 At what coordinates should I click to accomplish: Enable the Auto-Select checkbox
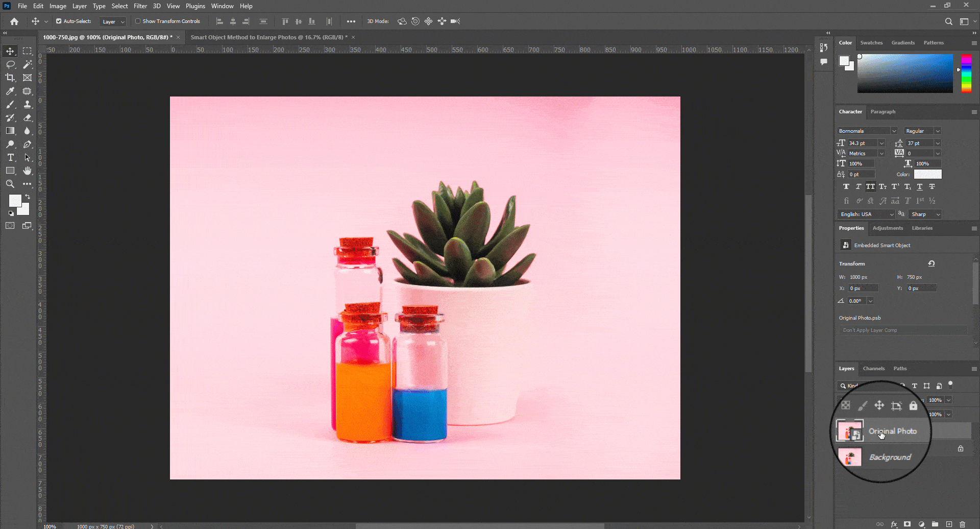pos(59,21)
